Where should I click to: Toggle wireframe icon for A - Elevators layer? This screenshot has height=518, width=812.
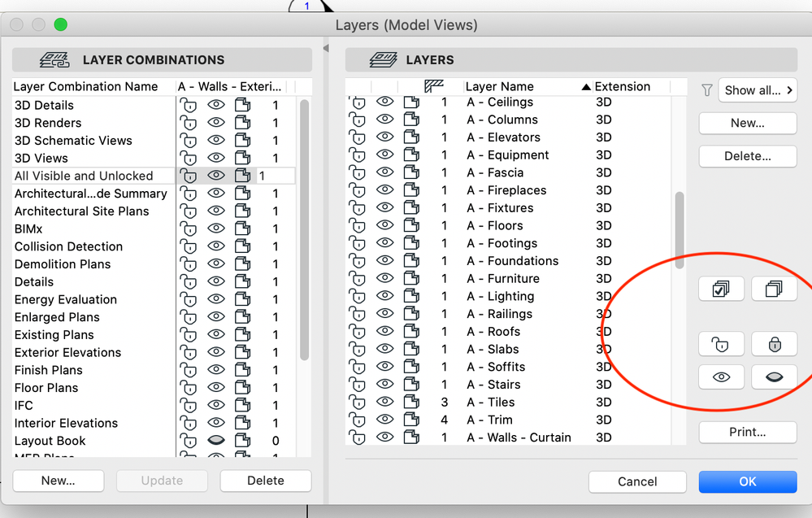coord(411,137)
